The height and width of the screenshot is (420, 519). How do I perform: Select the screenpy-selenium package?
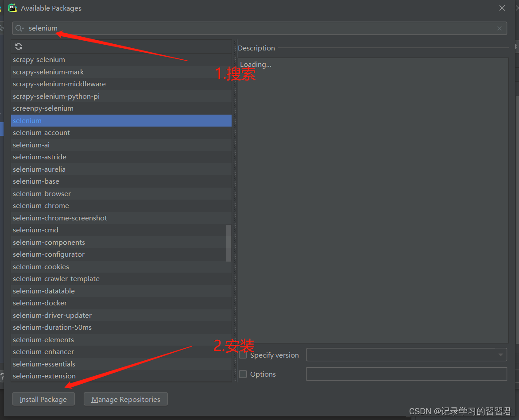121,108
